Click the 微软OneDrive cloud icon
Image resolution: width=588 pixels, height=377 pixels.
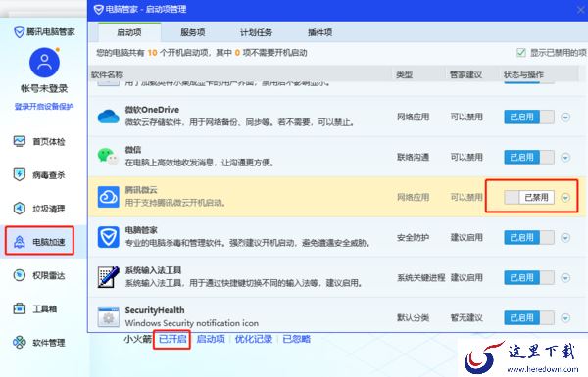click(x=109, y=117)
